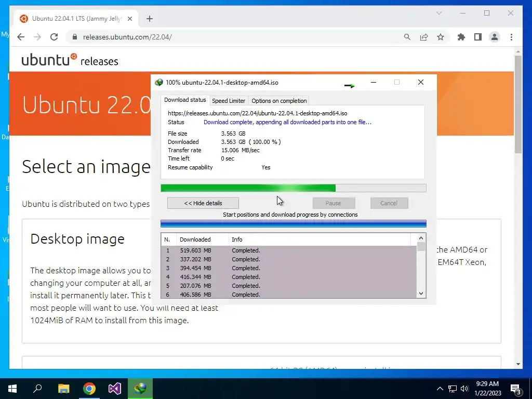Click the 'Download complete, appending' status text

tap(287, 122)
